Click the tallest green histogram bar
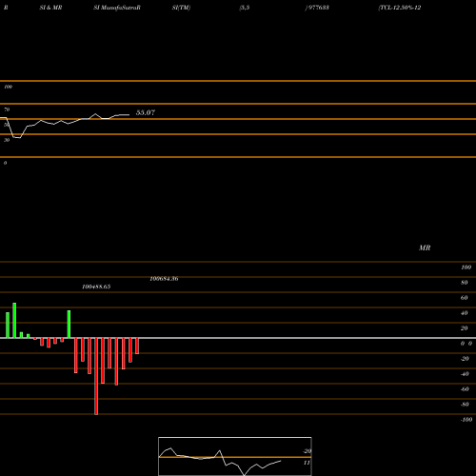 click(14, 321)
